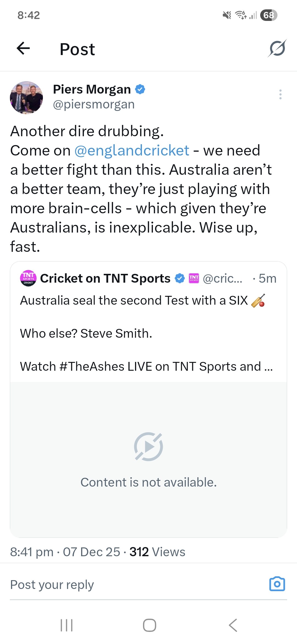This screenshot has height=644, width=297.
Task: Tap the camera icon in reply bar
Action: click(277, 584)
